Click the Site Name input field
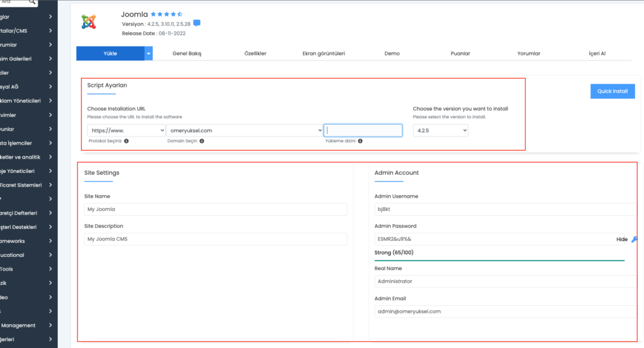Screen dimensions: 644x348 click(216, 209)
